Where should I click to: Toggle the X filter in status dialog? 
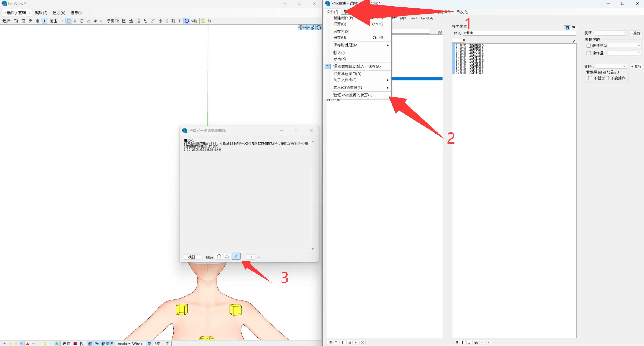[x=236, y=256]
